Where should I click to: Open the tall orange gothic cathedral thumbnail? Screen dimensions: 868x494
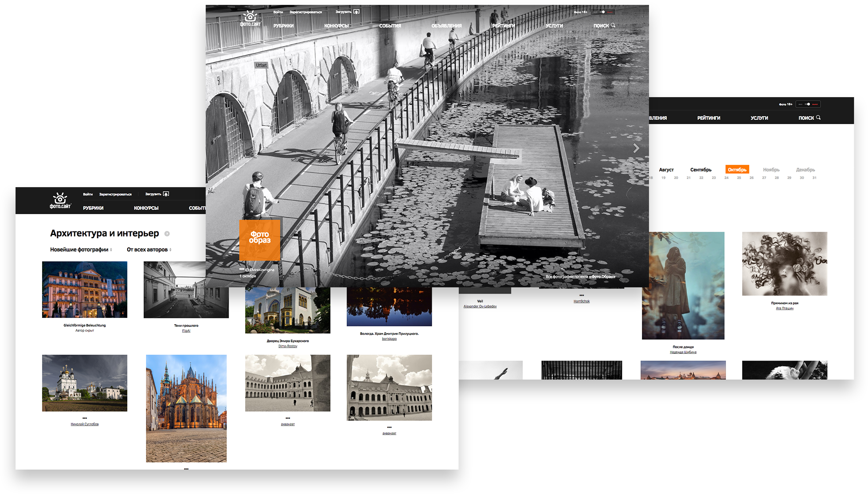coord(186,408)
